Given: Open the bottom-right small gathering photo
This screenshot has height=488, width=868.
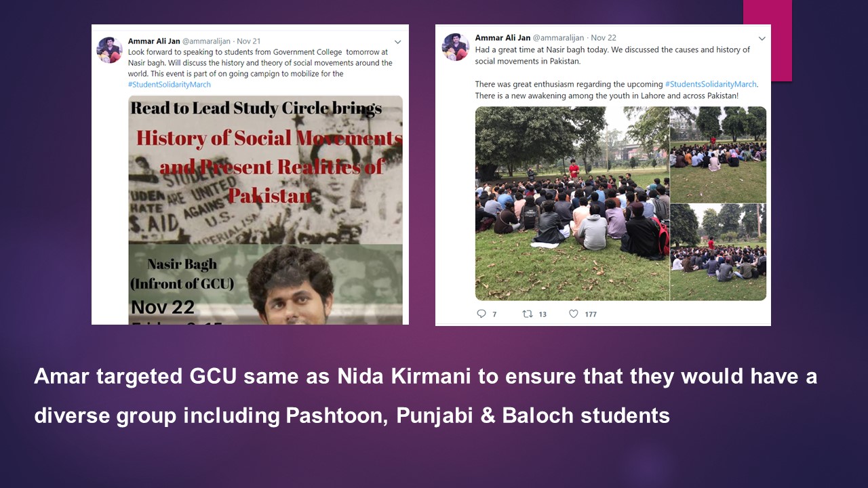Looking at the screenshot, I should [718, 252].
